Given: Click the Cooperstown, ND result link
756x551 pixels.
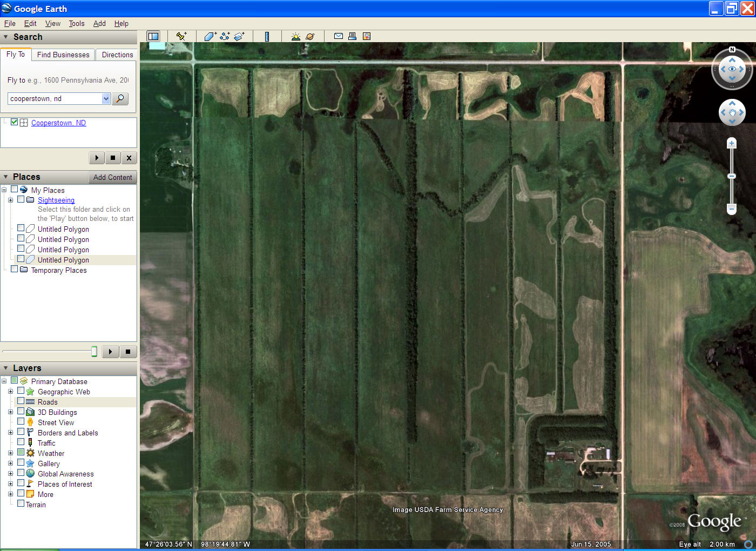Looking at the screenshot, I should pyautogui.click(x=58, y=123).
